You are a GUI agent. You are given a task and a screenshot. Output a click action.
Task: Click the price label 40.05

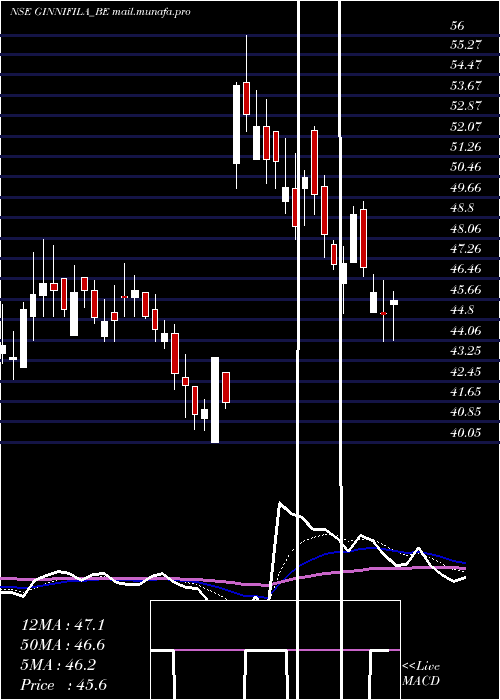click(466, 433)
